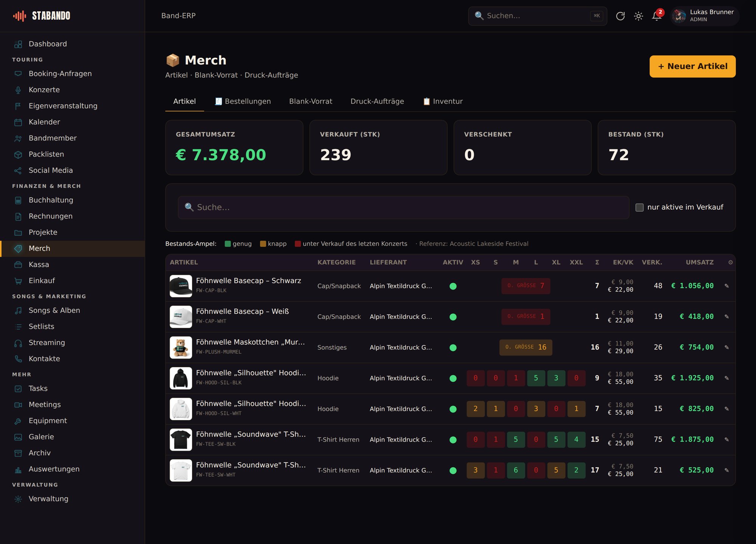Click the Neuer Artikel button

pyautogui.click(x=692, y=66)
